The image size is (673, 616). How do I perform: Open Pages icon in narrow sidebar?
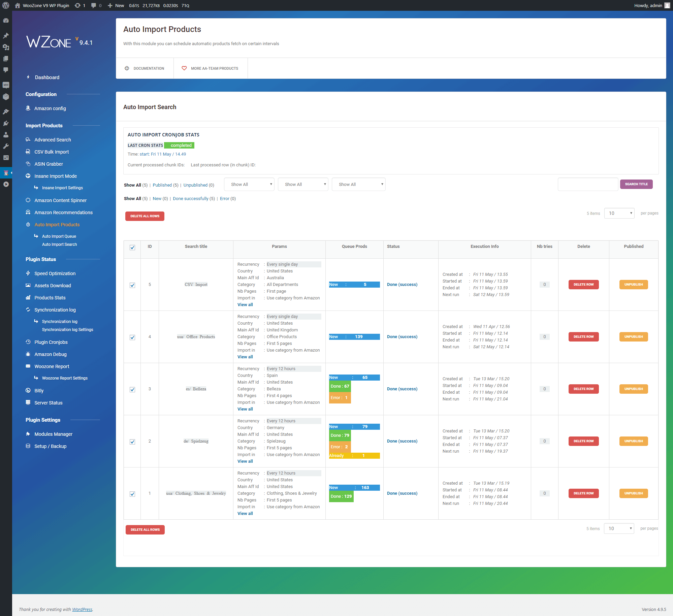(6, 59)
